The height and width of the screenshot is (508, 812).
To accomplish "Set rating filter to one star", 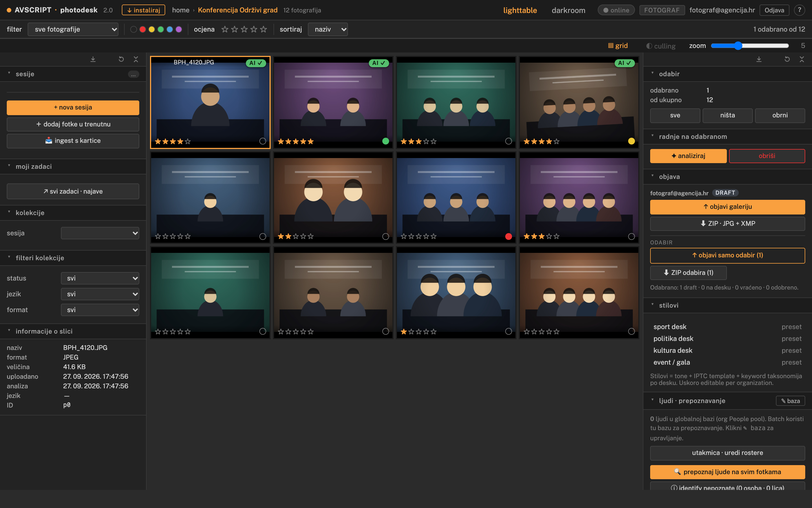I will point(225,29).
